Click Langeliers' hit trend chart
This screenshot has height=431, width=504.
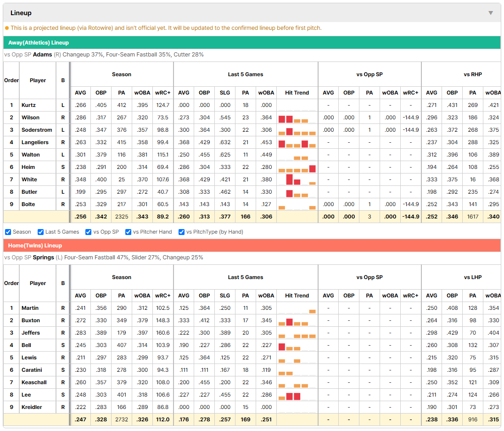point(297,142)
